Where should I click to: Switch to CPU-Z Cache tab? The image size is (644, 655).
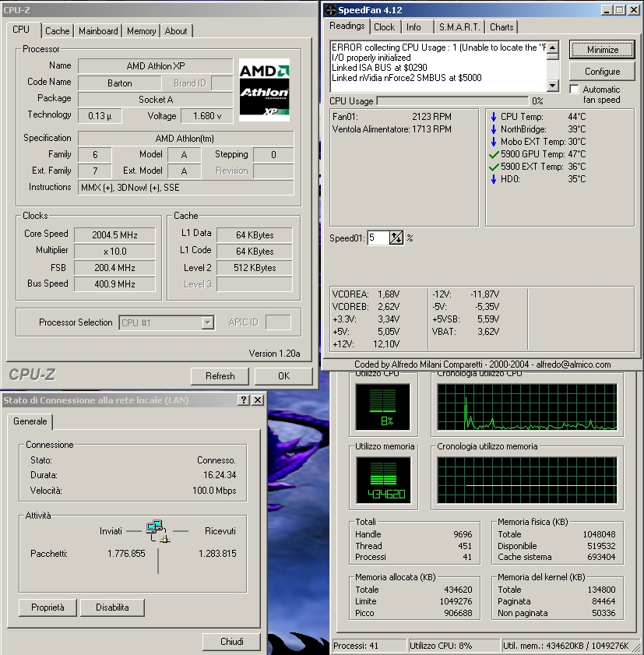click(57, 31)
